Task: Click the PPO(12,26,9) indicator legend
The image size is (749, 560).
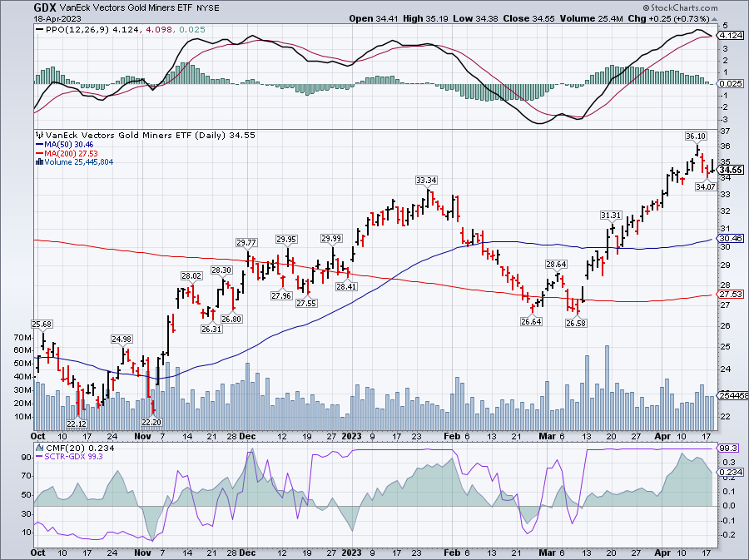Action: coord(121,30)
